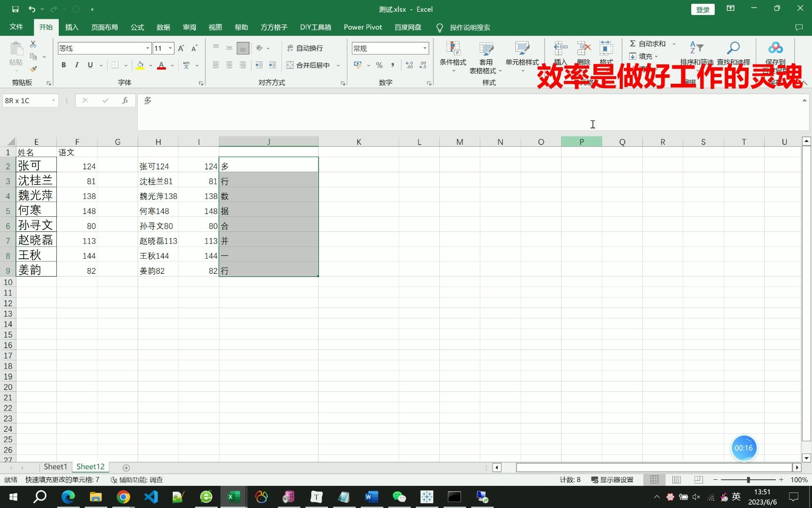Open the AutoSum (自动求和) function
Image resolution: width=812 pixels, height=508 pixels.
[x=649, y=43]
